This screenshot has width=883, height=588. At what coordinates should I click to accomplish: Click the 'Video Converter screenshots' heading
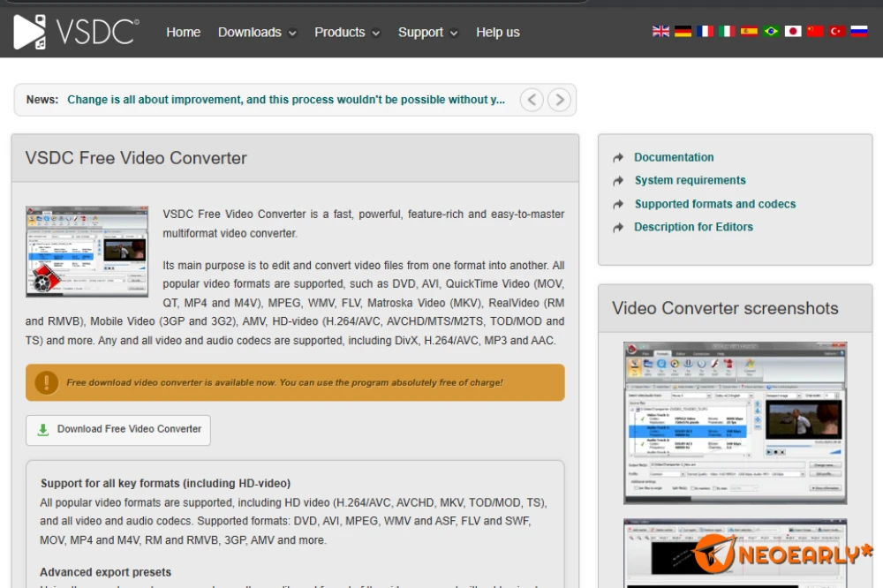pyautogui.click(x=725, y=309)
